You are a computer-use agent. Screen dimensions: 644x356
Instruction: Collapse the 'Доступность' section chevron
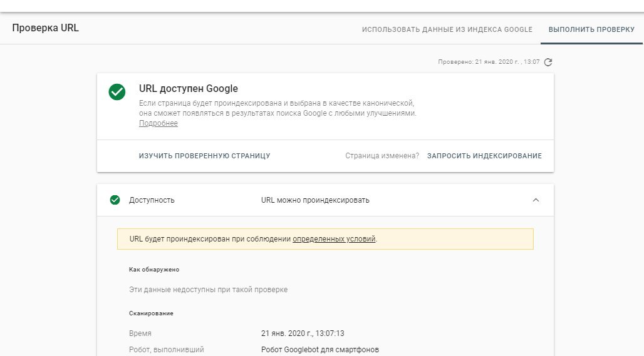click(x=536, y=200)
